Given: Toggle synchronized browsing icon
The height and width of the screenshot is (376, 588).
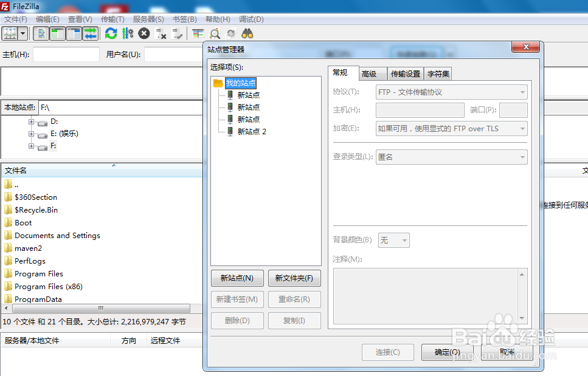Looking at the screenshot, I should coord(231,33).
